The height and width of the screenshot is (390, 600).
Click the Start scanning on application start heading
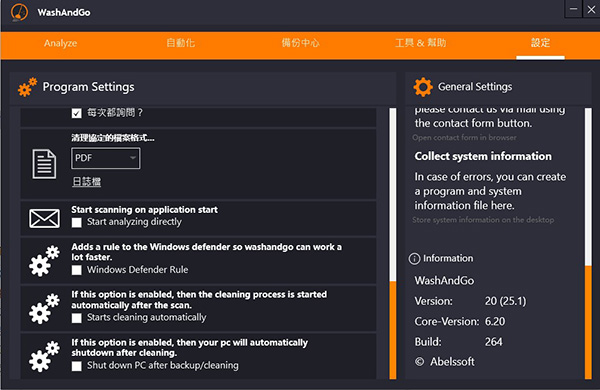pyautogui.click(x=144, y=210)
